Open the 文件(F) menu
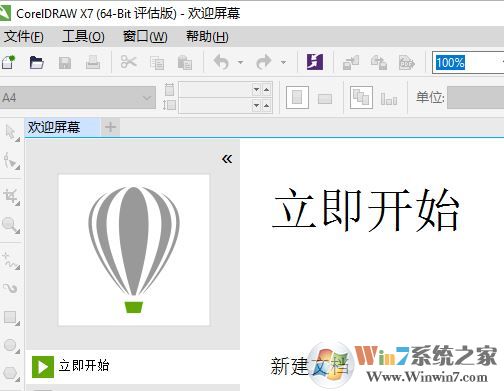This screenshot has width=504, height=391. click(24, 36)
